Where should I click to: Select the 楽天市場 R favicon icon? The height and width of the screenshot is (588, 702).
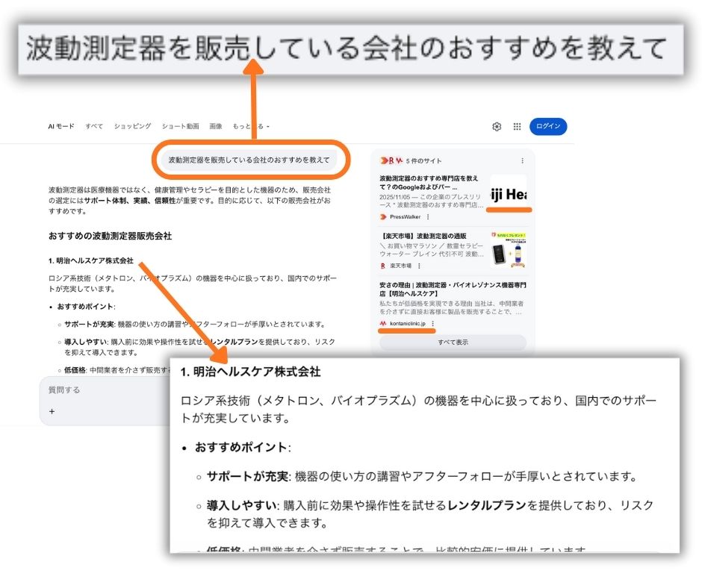tap(383, 264)
